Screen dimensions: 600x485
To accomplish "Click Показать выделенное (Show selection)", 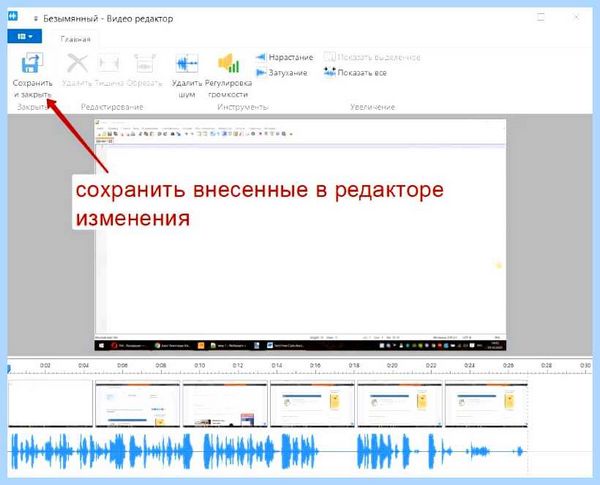I will 372,57.
